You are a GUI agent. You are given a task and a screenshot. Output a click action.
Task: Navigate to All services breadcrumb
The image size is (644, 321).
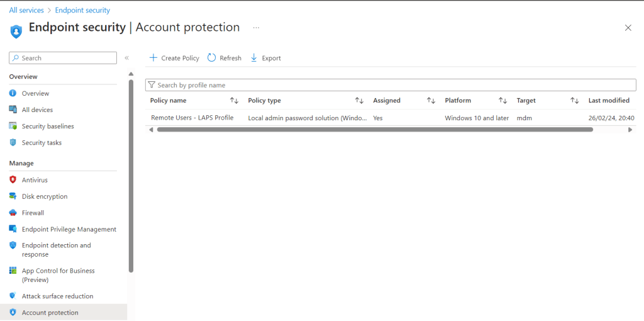tap(26, 10)
